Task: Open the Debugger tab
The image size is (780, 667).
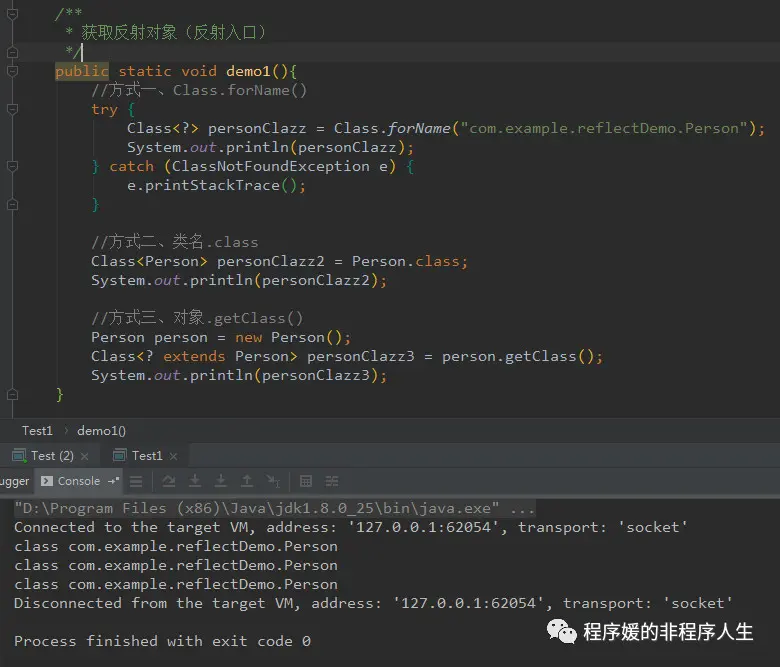Action: [x=15, y=481]
